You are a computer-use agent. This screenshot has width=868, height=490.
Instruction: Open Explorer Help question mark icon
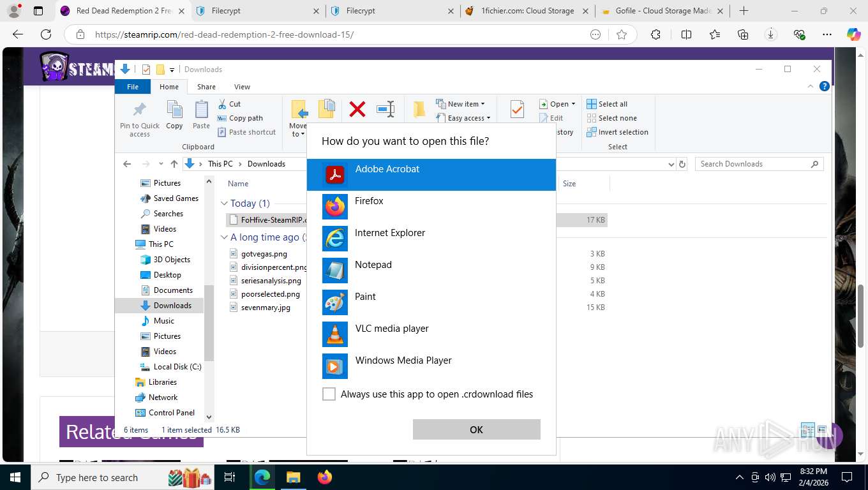824,86
